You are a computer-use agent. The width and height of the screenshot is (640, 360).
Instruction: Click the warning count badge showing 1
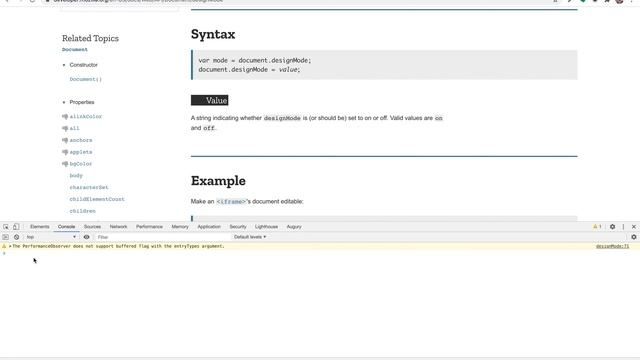pos(597,227)
